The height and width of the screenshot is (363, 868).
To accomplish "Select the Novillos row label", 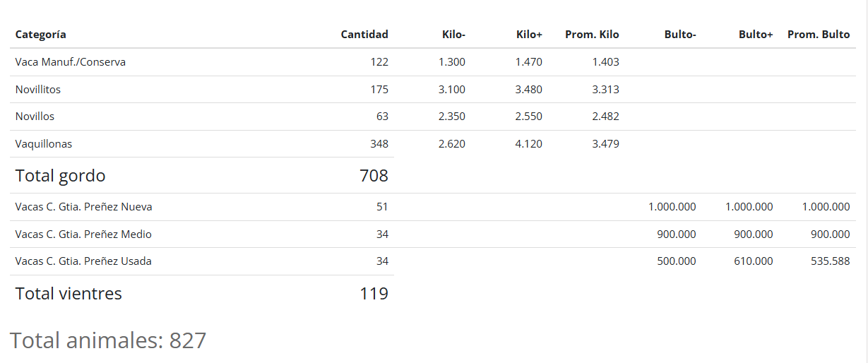I will point(35,117).
